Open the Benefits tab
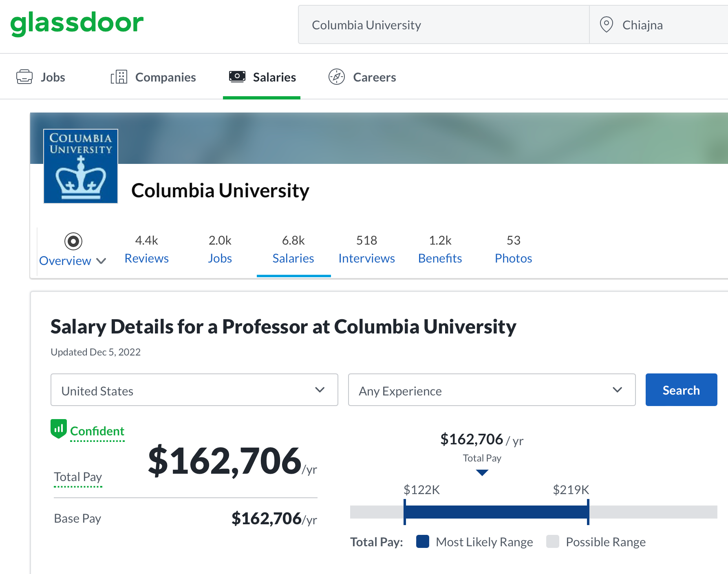This screenshot has width=728, height=574. tap(440, 258)
